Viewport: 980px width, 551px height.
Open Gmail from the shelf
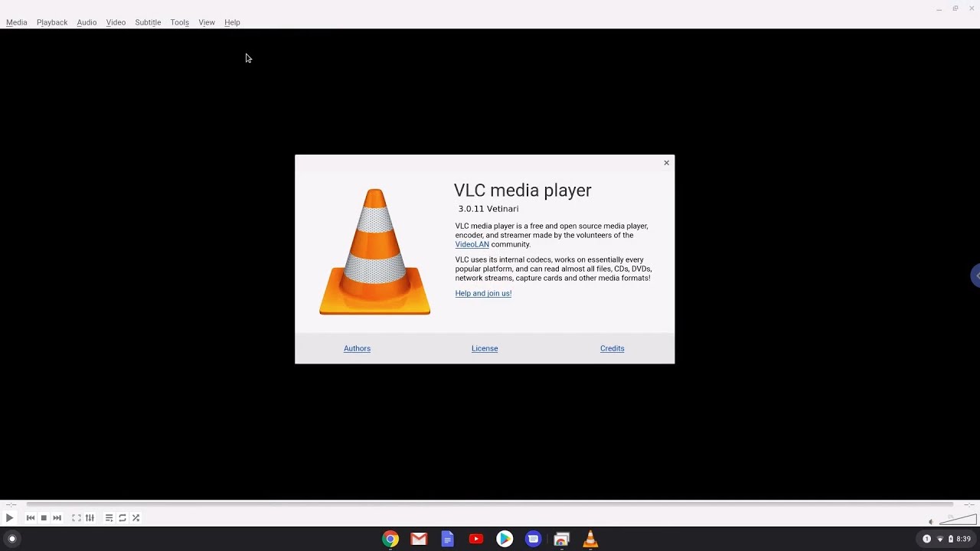(x=419, y=539)
